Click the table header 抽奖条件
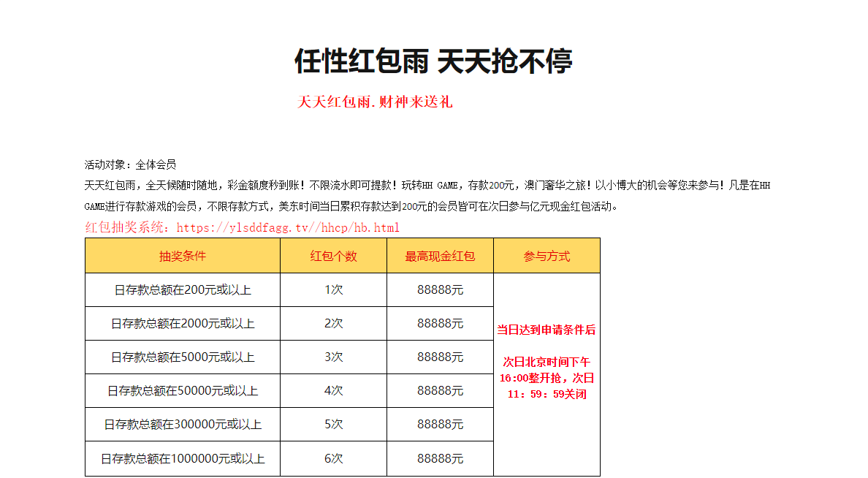This screenshot has height=478, width=868. pyautogui.click(x=183, y=257)
